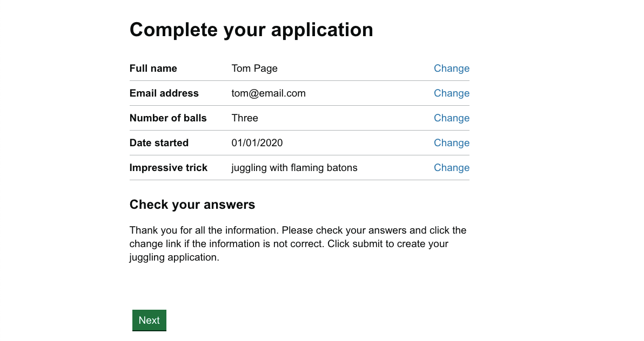Image resolution: width=644 pixels, height=341 pixels.
Task: Change the Date started entry
Action: pyautogui.click(x=451, y=143)
